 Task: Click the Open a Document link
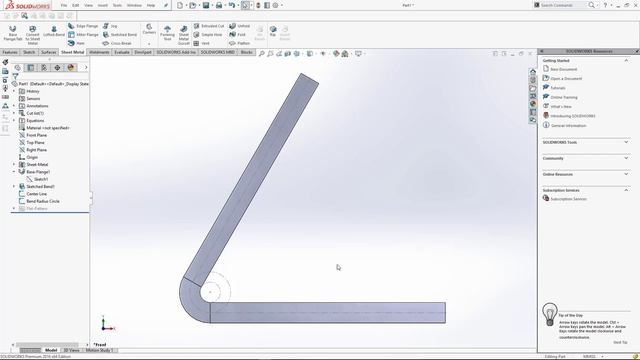click(566, 78)
